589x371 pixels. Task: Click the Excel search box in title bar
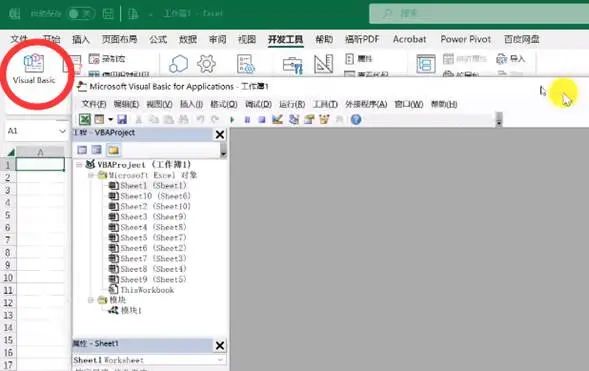479,14
